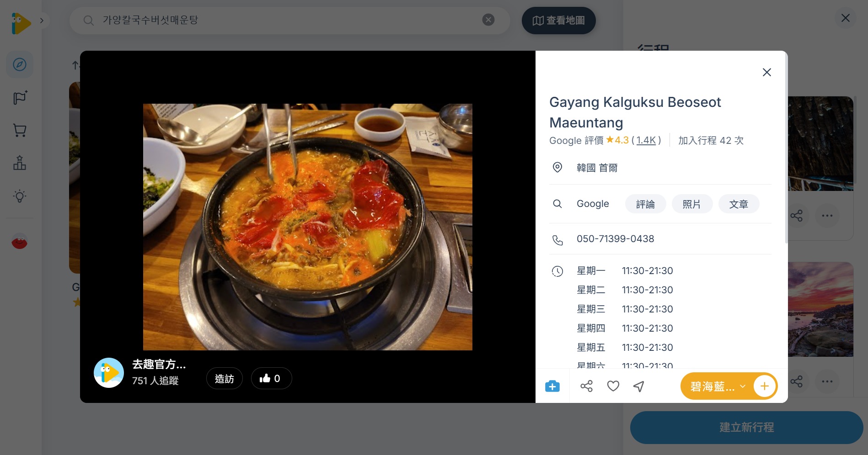
Task: Expand the collapsed panel with the chevron near logo
Action: pyautogui.click(x=42, y=21)
